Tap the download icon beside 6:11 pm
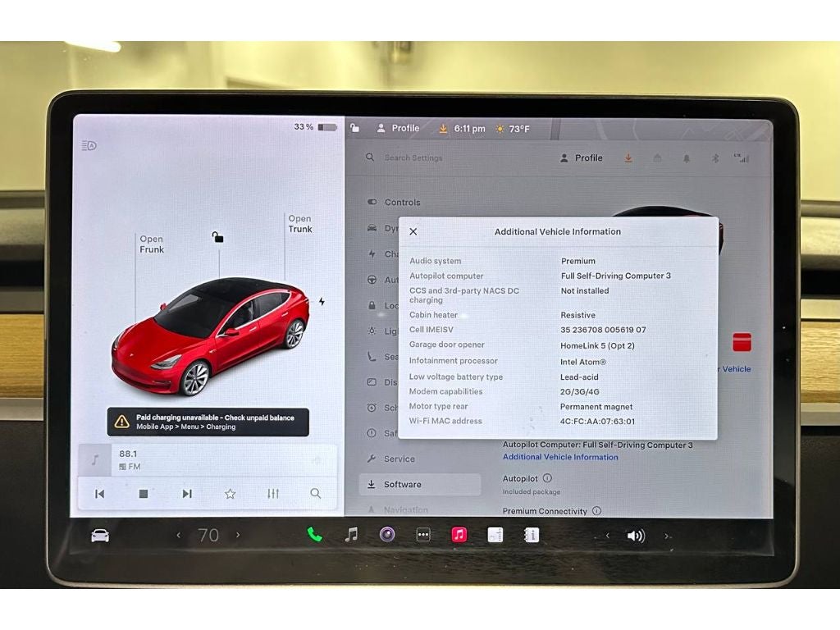This screenshot has width=840, height=630. pos(443,129)
